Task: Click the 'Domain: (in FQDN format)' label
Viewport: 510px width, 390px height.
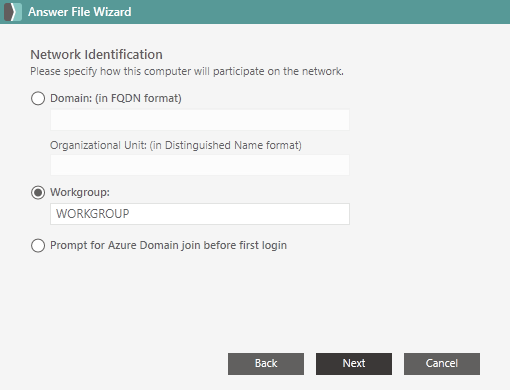Action: tap(116, 98)
